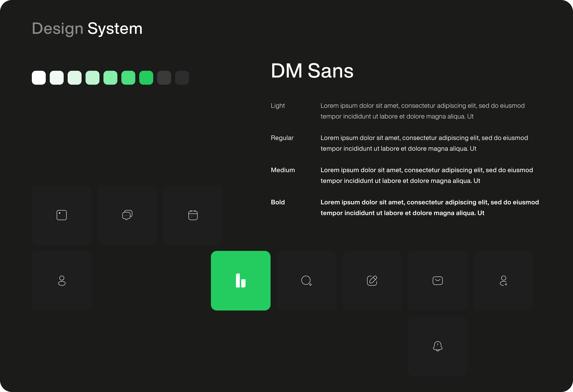Click the Light font weight label
Viewport: 573px width, 392px height.
[278, 105]
